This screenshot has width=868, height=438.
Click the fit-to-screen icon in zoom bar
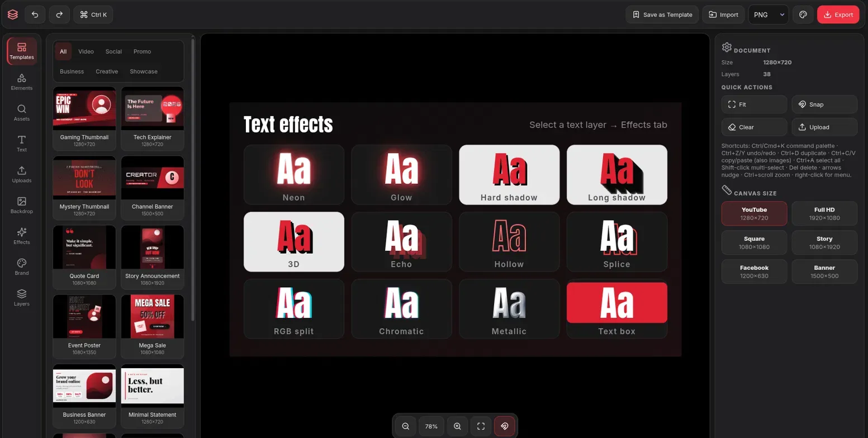click(481, 426)
